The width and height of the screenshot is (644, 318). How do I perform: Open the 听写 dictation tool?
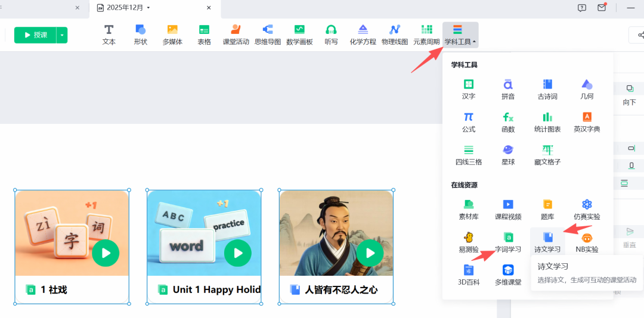331,35
